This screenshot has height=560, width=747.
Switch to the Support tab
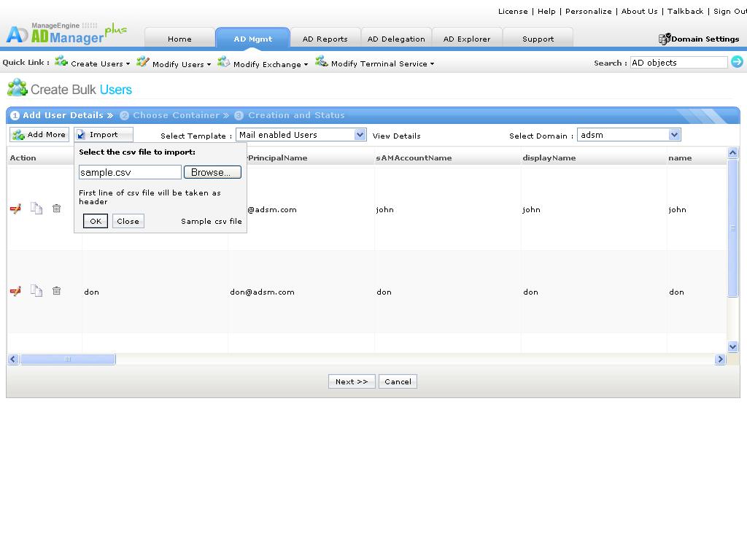(538, 38)
